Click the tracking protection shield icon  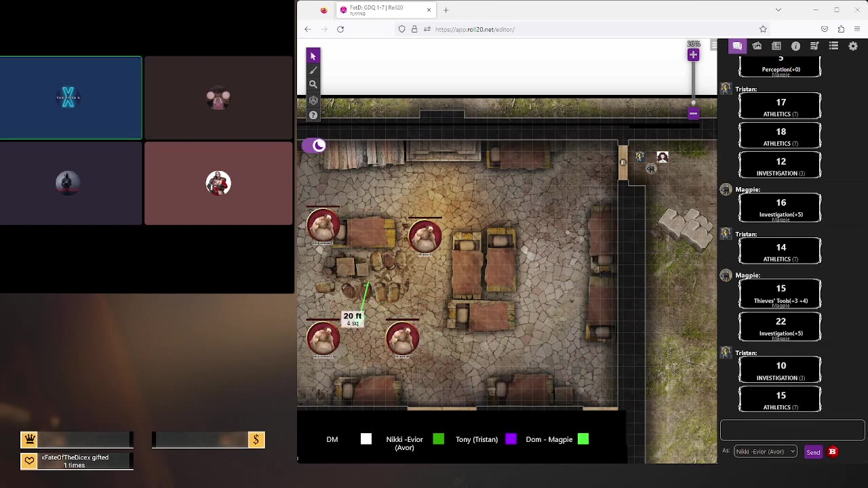click(402, 29)
